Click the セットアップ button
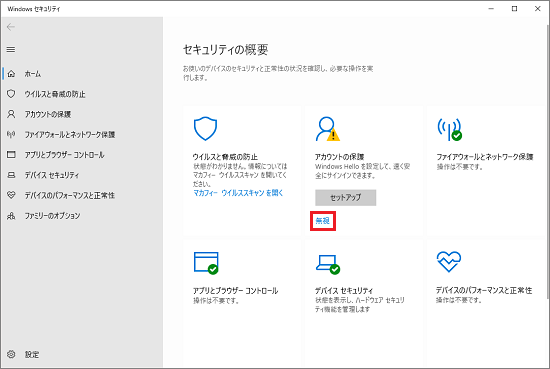 346,197
